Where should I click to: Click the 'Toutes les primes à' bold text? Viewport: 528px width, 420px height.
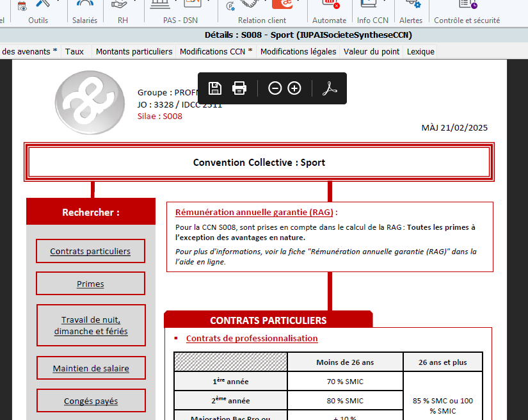441,227
